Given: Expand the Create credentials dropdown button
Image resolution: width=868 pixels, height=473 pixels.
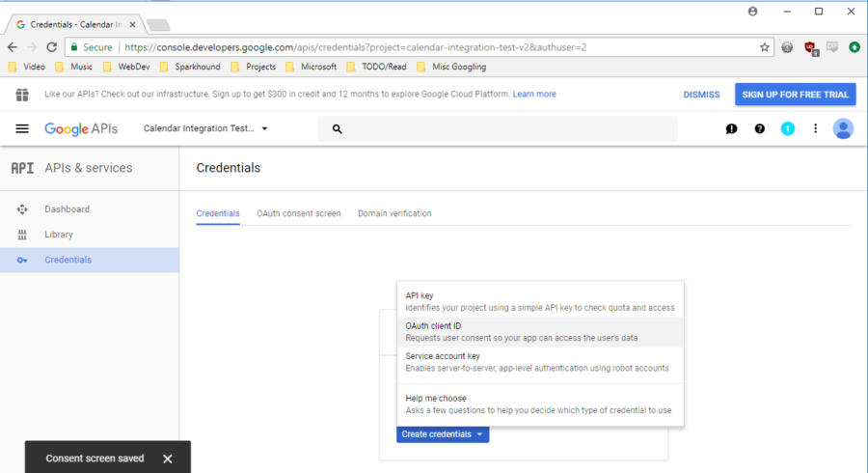Looking at the screenshot, I should click(443, 434).
